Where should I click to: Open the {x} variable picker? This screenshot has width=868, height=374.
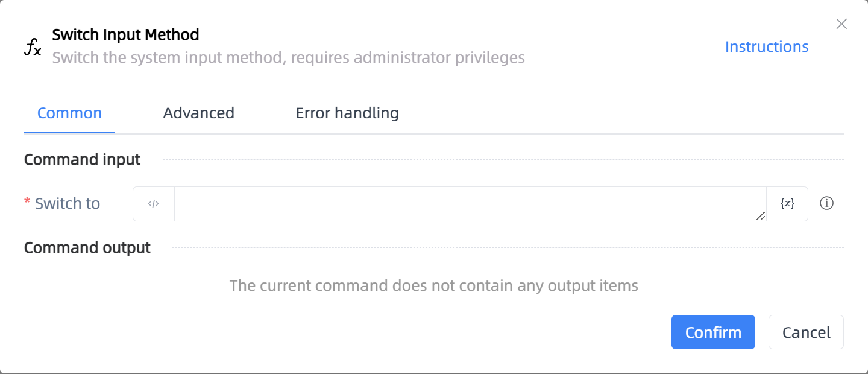[787, 204]
